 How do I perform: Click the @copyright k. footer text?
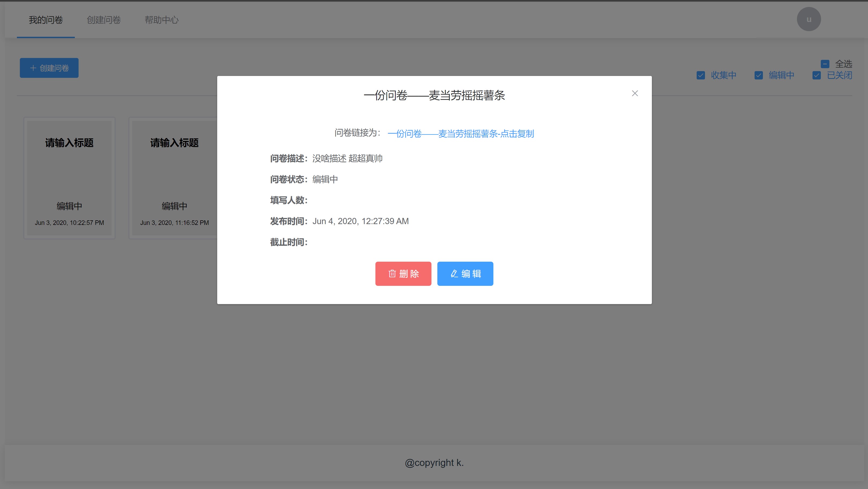(x=434, y=463)
